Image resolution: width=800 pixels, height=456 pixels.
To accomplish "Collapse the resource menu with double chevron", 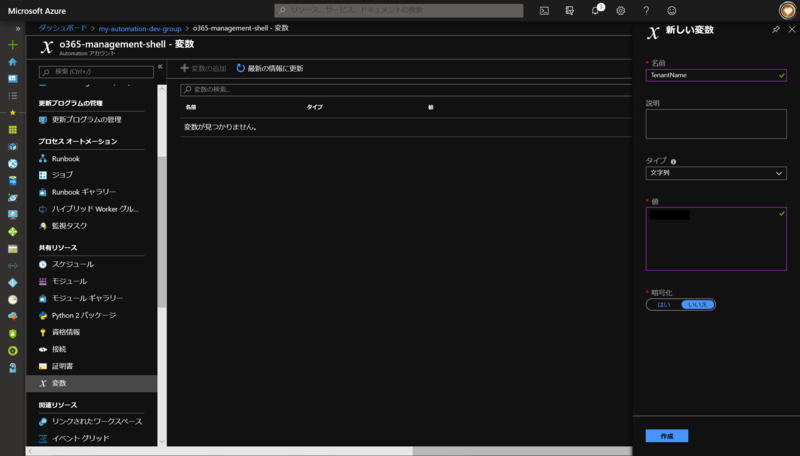I will 160,67.
